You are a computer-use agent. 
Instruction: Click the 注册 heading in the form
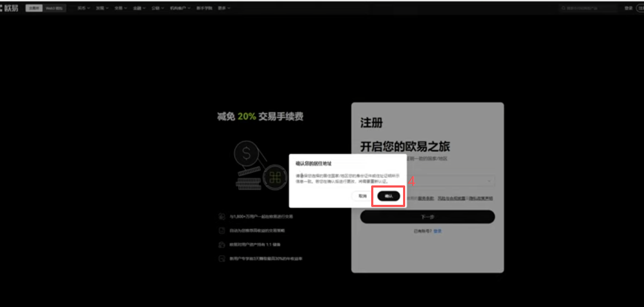point(372,123)
